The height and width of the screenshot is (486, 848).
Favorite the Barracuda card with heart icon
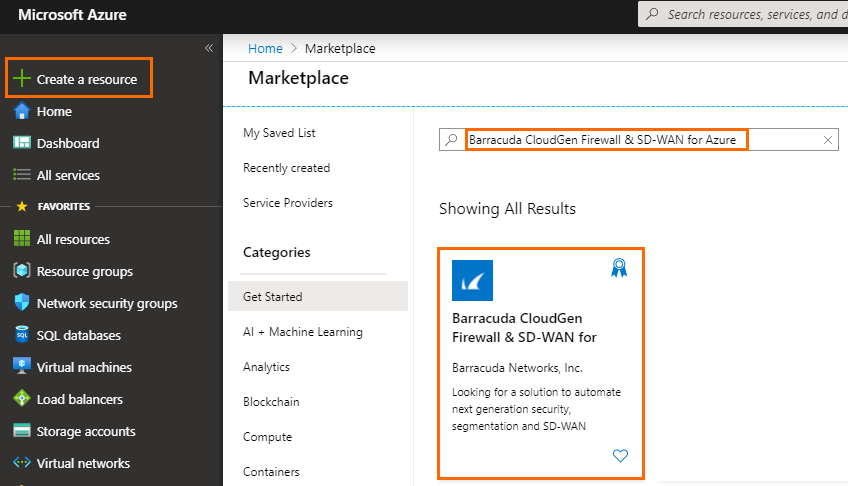coord(620,456)
